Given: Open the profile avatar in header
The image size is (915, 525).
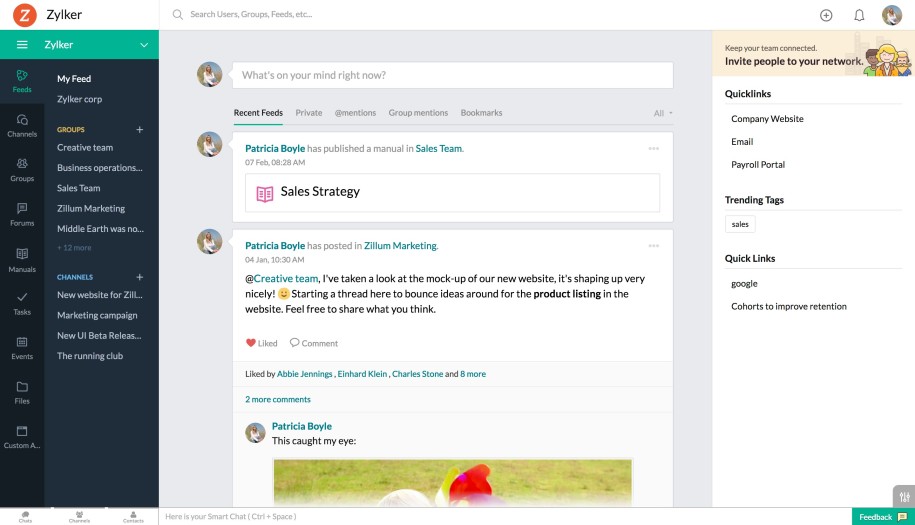Looking at the screenshot, I should pyautogui.click(x=892, y=15).
